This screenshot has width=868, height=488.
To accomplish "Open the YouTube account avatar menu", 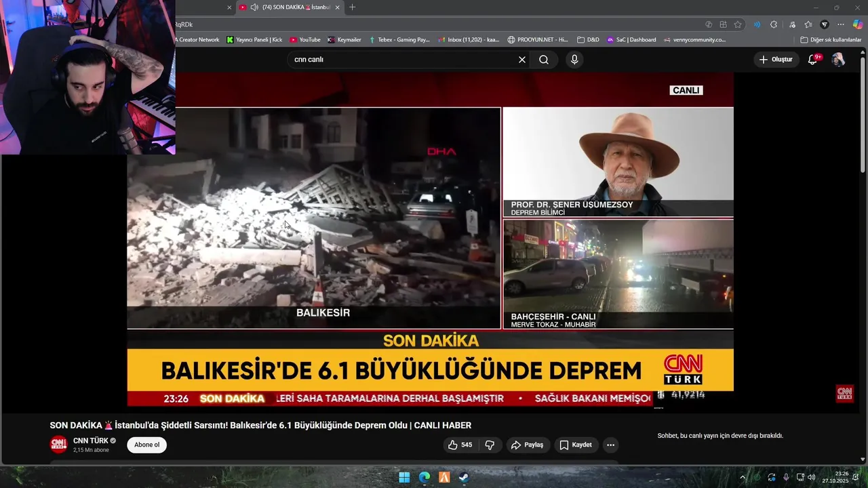I will pos(838,60).
